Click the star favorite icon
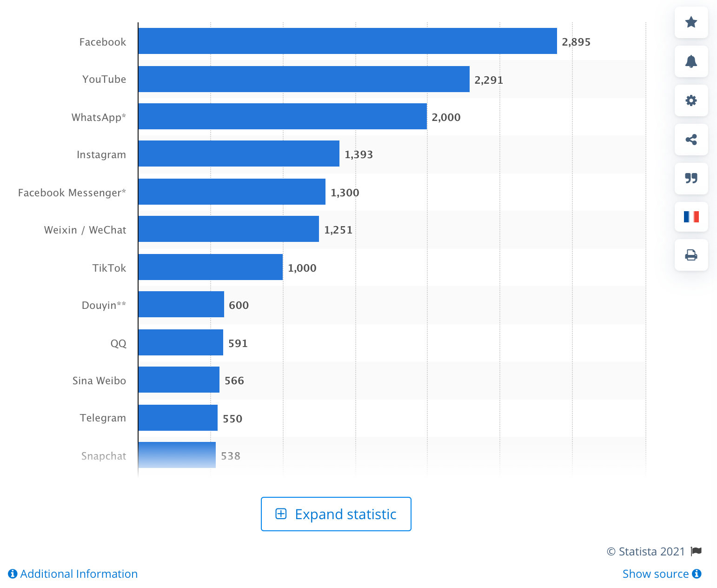Screen dimensions: 717x588 pos(691,22)
